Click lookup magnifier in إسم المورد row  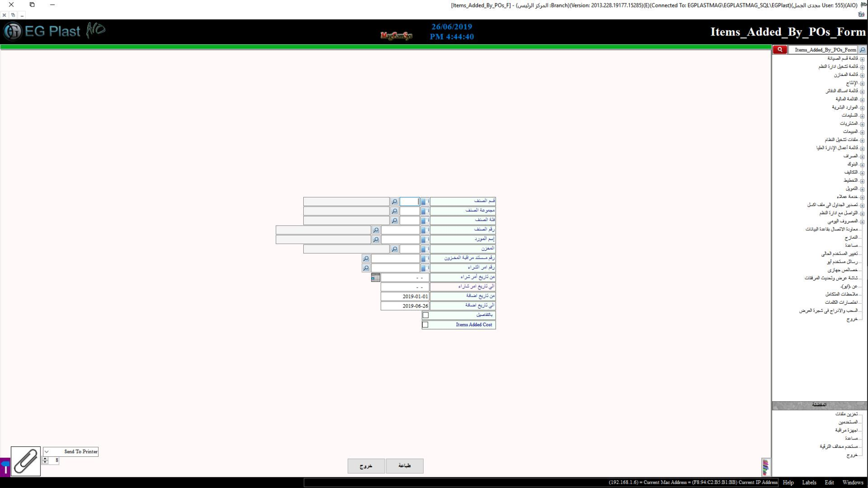[376, 239]
